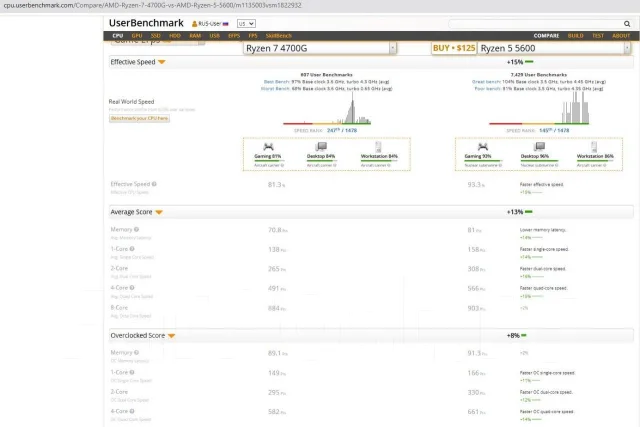This screenshot has height=427, width=640.
Task: Click the +8% Overclocked Score difference value
Action: 513,336
